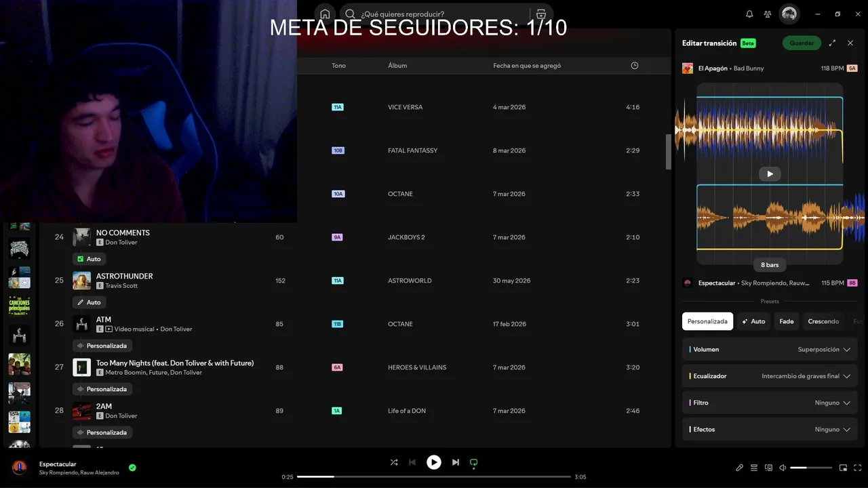Sort by Fecha en que se agregó

(527, 66)
